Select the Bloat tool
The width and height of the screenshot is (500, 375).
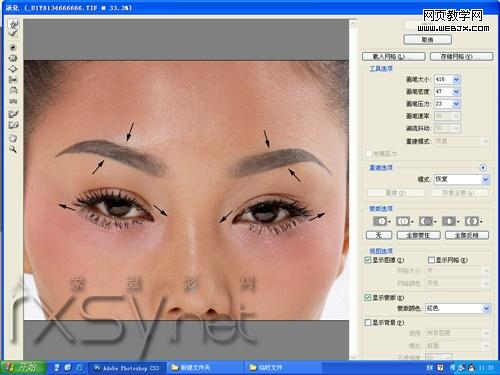(x=13, y=69)
